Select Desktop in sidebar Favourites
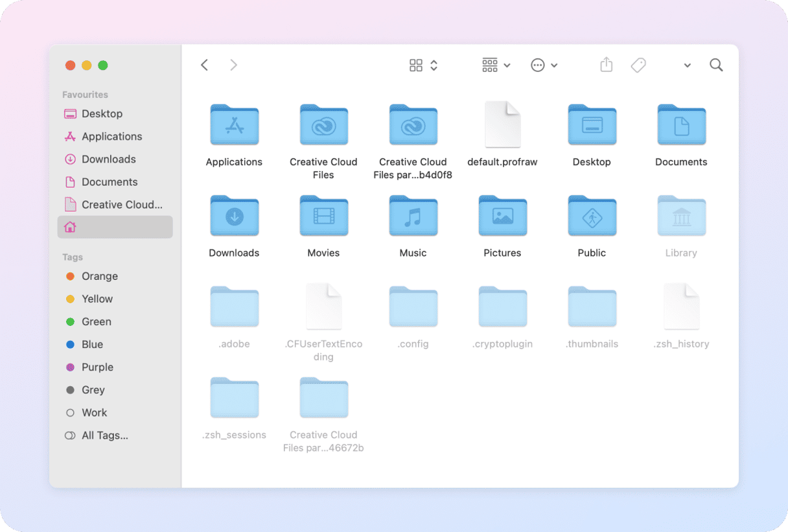 (x=102, y=114)
